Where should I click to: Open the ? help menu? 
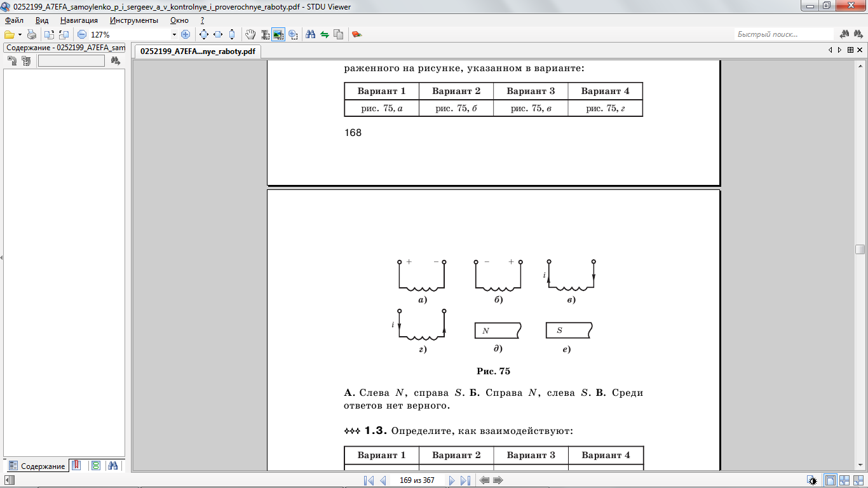click(x=202, y=20)
